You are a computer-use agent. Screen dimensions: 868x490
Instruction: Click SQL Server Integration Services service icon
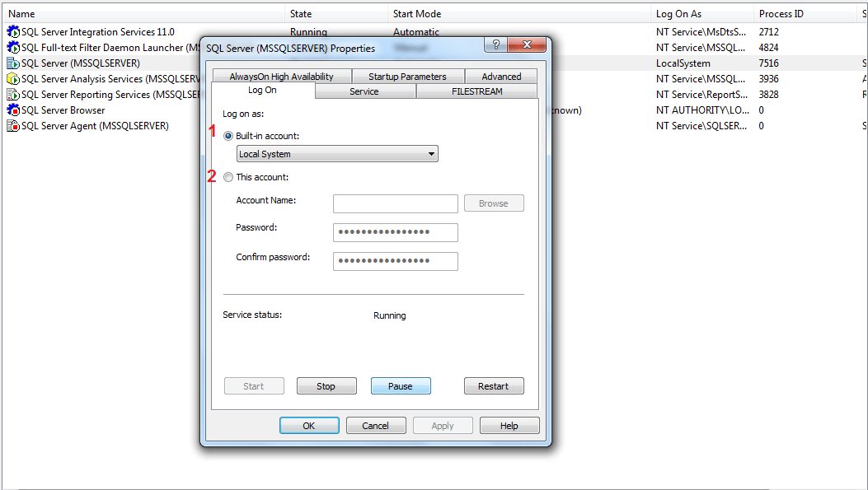[x=12, y=32]
